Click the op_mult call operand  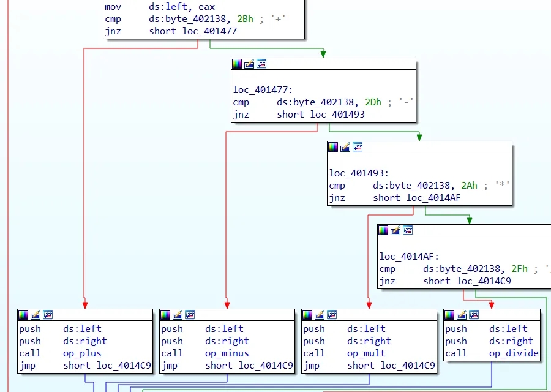(x=366, y=353)
